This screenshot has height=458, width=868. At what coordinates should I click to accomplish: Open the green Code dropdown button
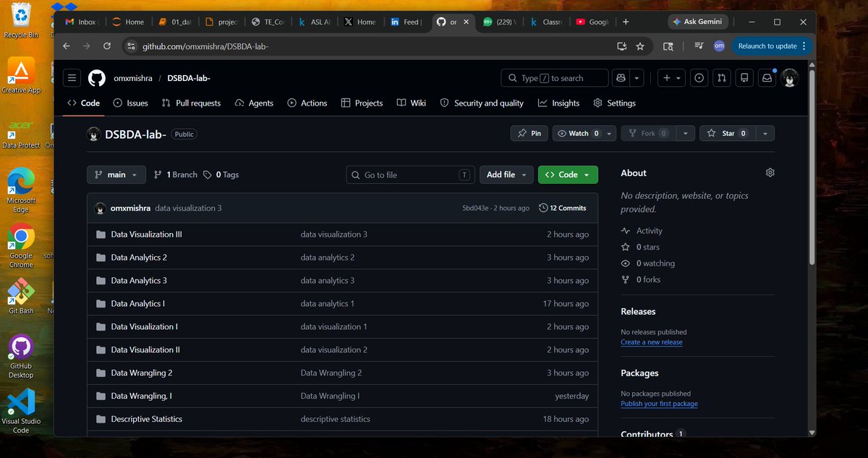568,174
